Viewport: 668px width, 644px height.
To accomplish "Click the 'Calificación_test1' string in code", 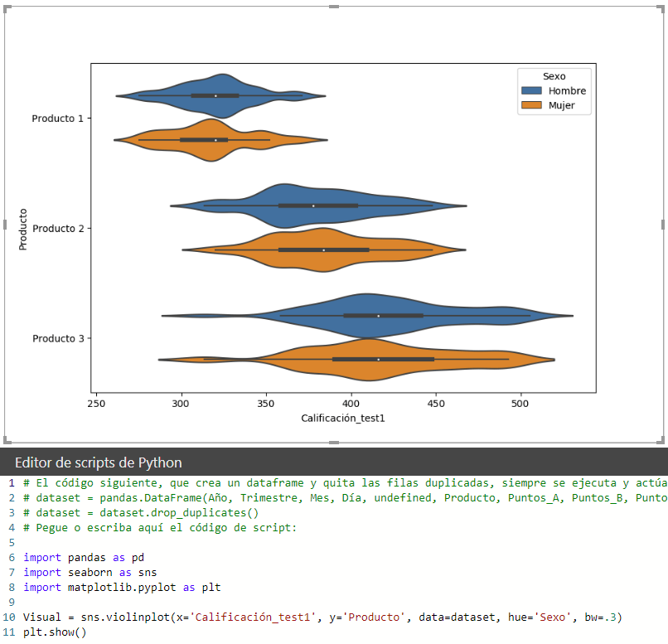I will click(252, 617).
